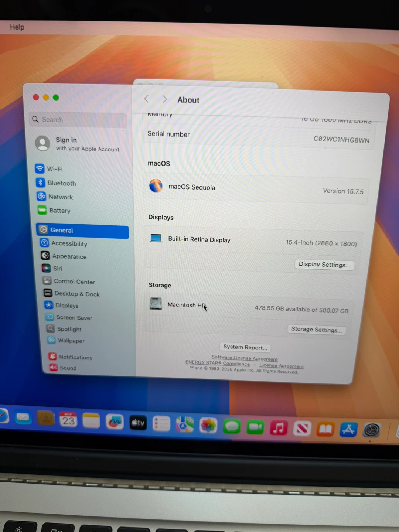Open the Help menu

coord(17,27)
